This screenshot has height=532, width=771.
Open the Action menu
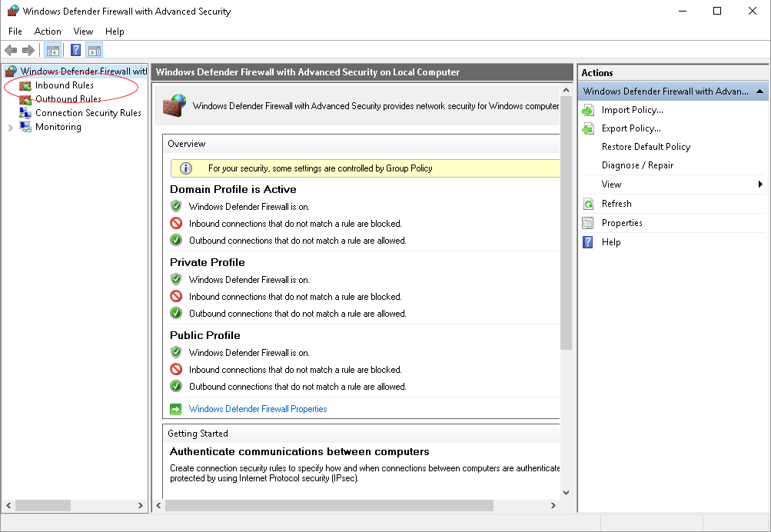[47, 32]
